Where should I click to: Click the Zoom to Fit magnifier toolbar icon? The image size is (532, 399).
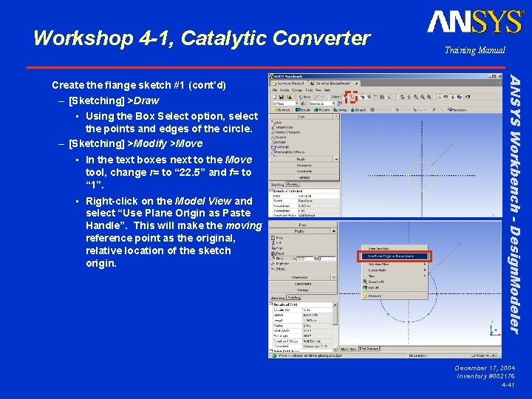tap(429, 97)
